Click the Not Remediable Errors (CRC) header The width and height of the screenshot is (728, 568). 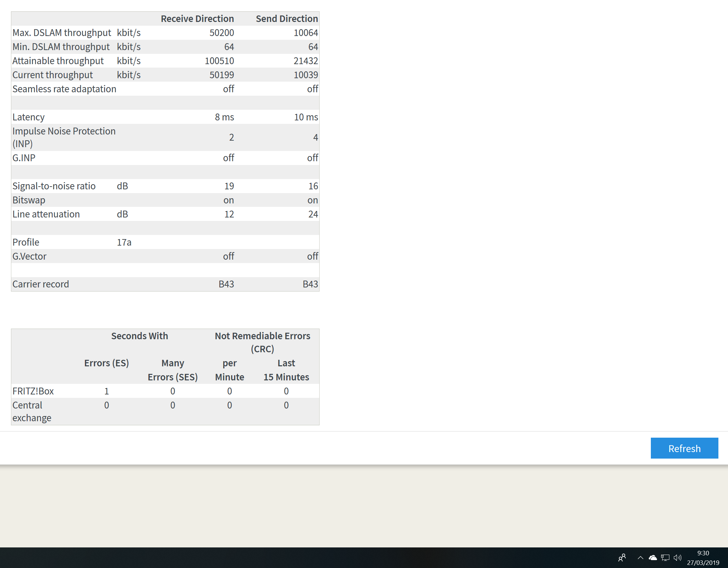point(262,342)
